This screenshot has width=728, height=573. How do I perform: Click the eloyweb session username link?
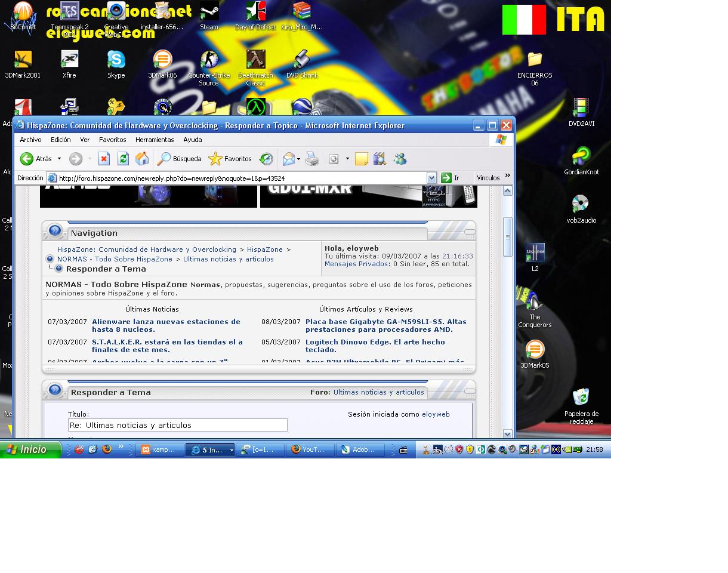[436, 414]
